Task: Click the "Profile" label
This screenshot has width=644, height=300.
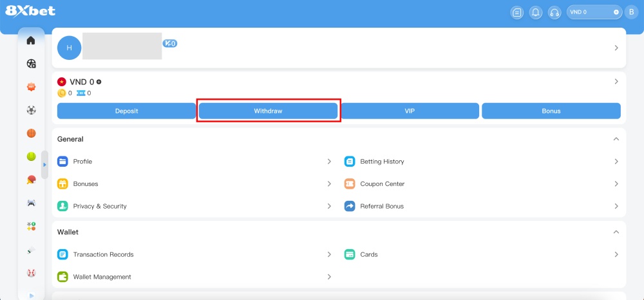Action: tap(82, 162)
